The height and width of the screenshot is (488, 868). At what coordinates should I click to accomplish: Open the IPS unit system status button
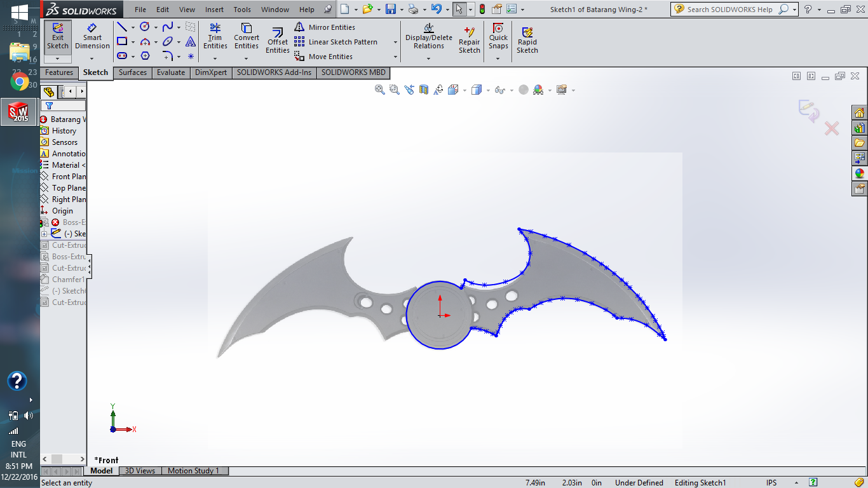(771, 483)
